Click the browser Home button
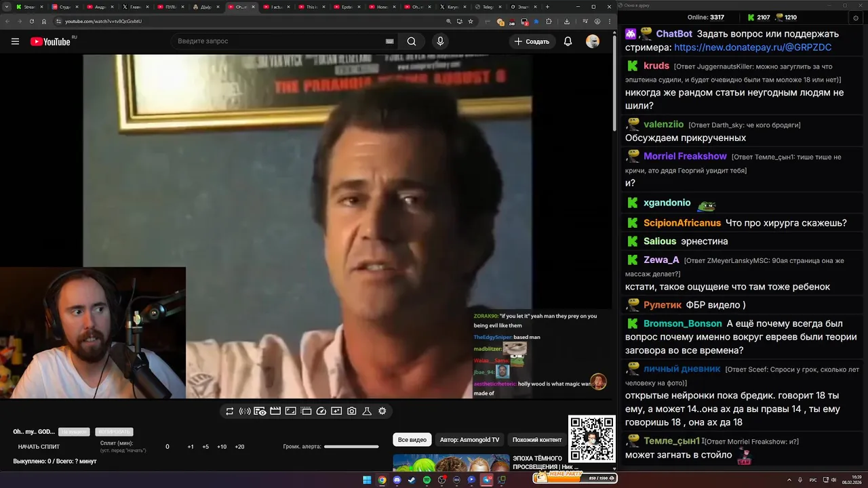Screen dimensions: 868x488 click(x=44, y=21)
